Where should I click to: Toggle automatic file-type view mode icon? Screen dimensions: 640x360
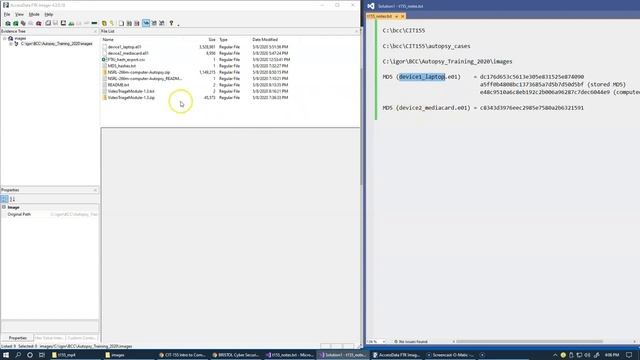click(x=146, y=23)
